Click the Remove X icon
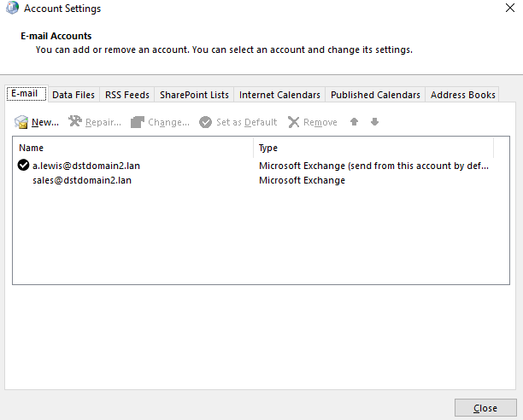Viewport: 523px width, 420px height. pyautogui.click(x=293, y=122)
